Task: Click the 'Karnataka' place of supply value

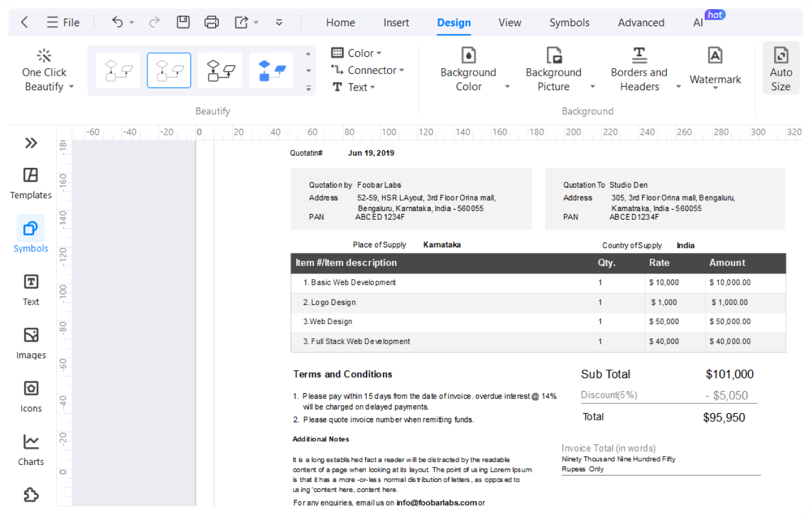Action: [442, 245]
